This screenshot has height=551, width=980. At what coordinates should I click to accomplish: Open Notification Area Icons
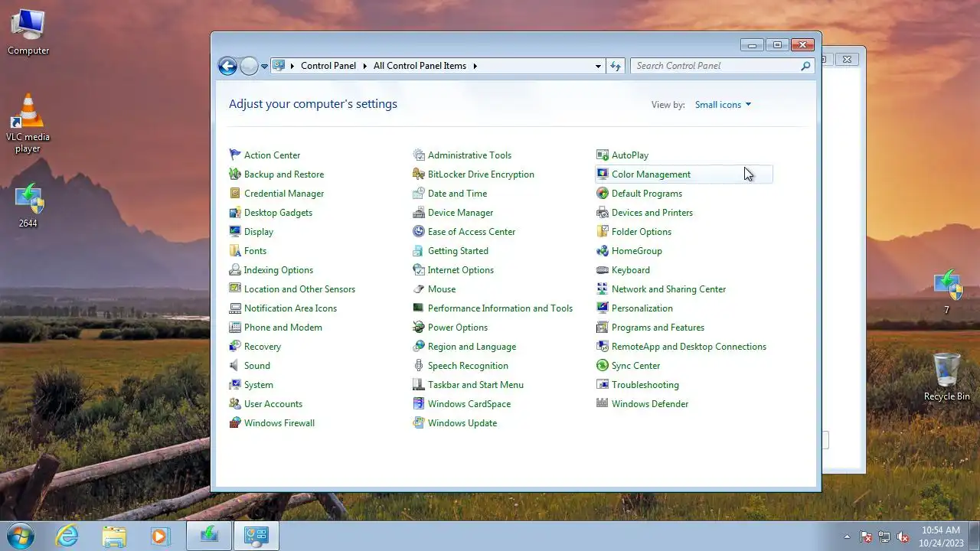tap(290, 308)
